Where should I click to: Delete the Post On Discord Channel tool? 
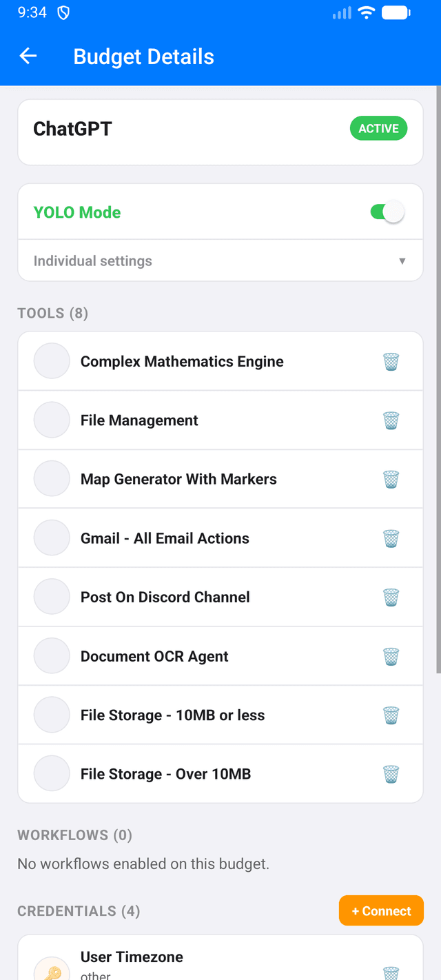click(391, 597)
